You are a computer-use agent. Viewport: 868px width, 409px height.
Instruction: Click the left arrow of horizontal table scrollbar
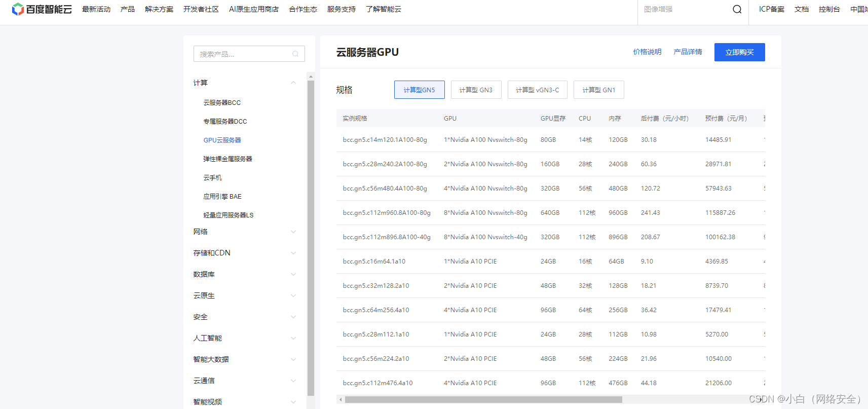click(341, 399)
